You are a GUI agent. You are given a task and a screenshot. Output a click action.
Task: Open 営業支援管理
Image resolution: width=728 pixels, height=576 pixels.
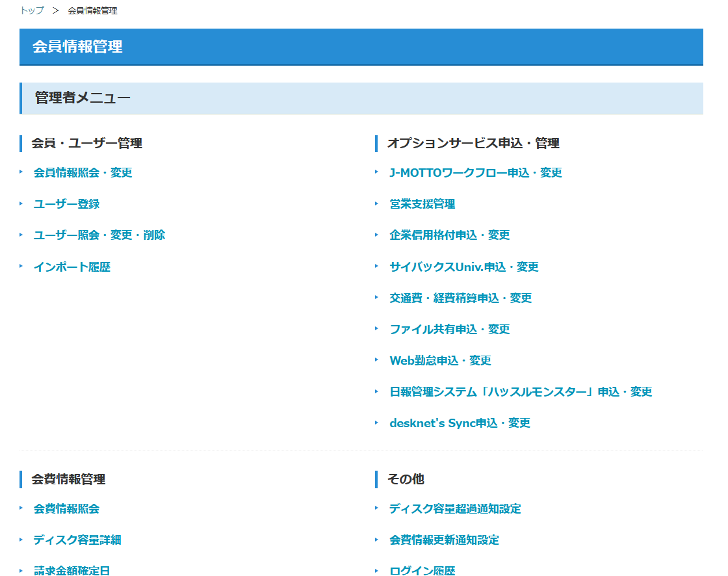click(x=422, y=204)
